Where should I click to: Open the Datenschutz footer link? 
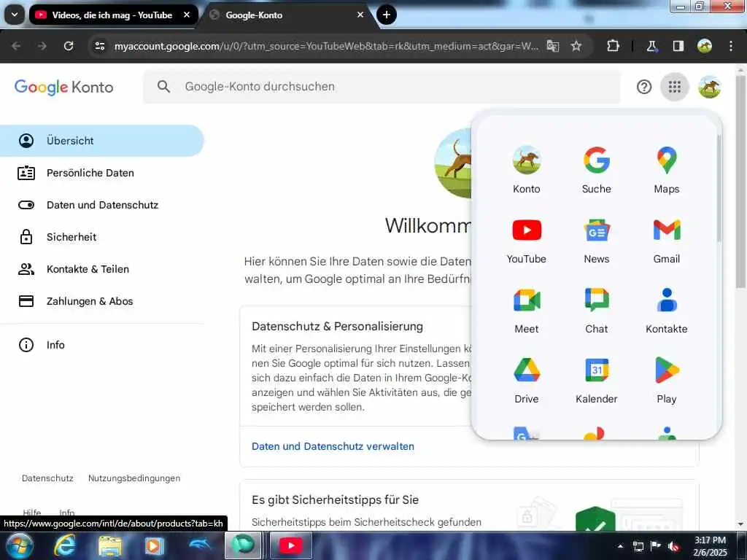pyautogui.click(x=47, y=478)
